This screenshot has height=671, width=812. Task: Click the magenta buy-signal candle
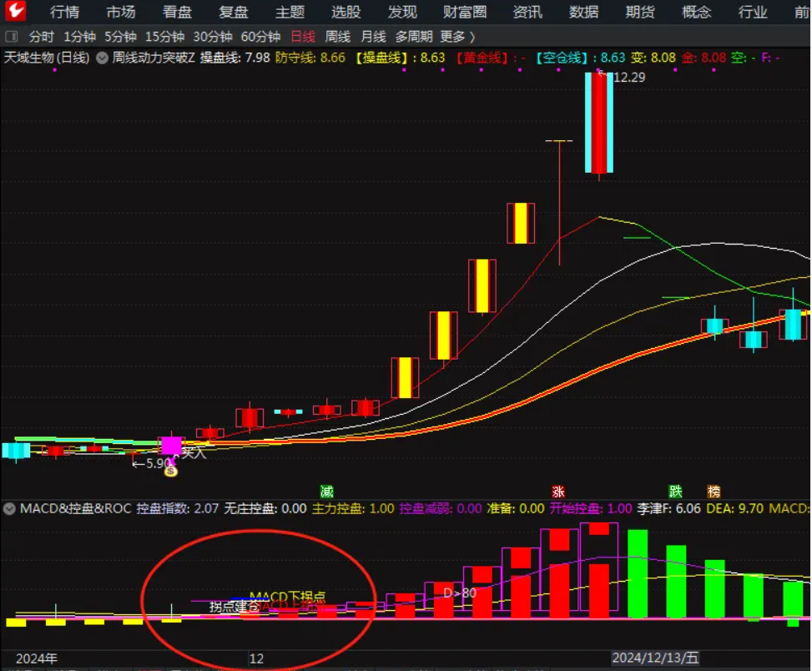click(171, 445)
